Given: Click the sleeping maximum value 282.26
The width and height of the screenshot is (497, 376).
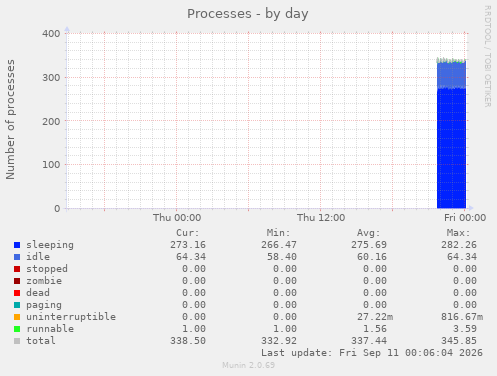Looking at the screenshot, I should point(459,245).
